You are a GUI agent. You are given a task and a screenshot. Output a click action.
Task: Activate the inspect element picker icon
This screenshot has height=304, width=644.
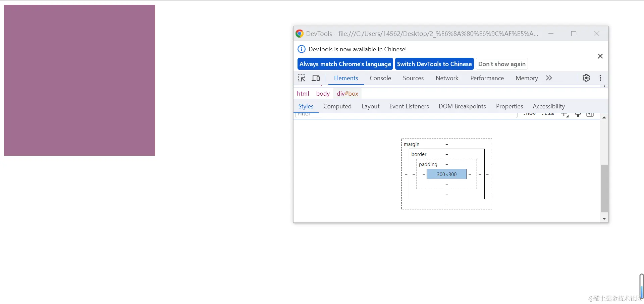(x=302, y=78)
